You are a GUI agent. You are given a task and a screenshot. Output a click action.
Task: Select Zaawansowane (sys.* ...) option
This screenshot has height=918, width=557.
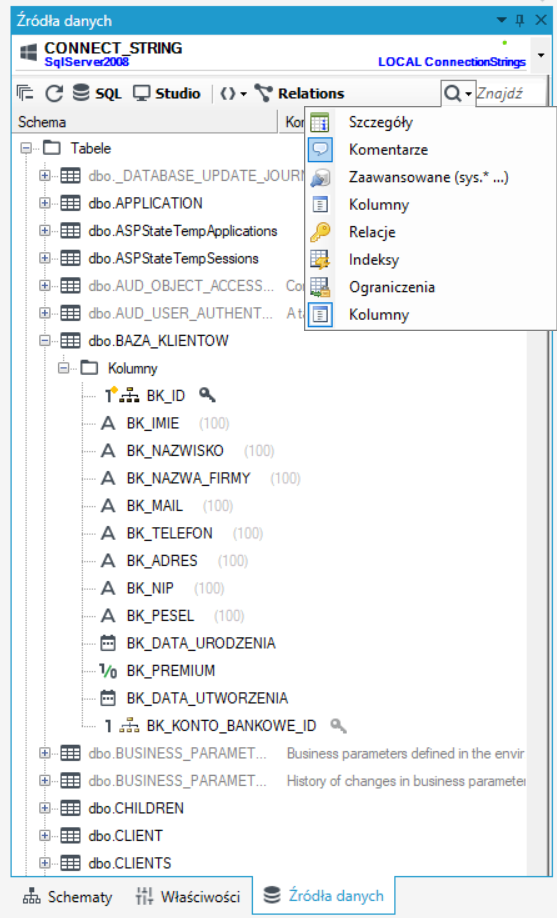point(429,177)
